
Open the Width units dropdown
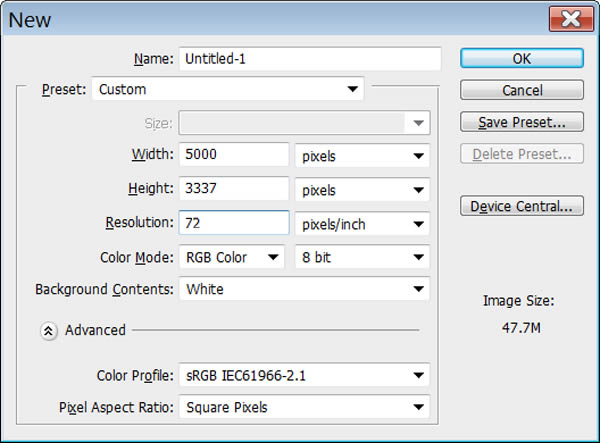click(362, 156)
